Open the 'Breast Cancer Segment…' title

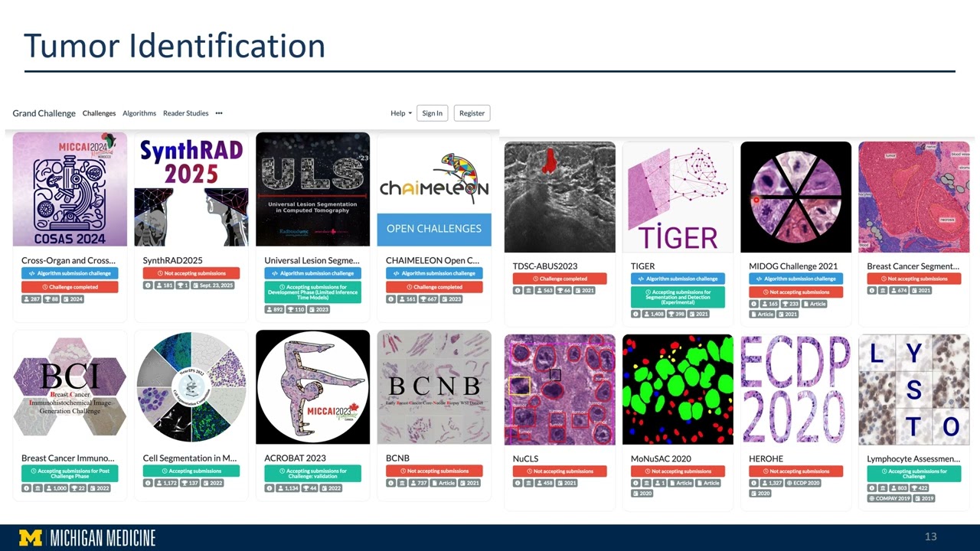coord(913,266)
